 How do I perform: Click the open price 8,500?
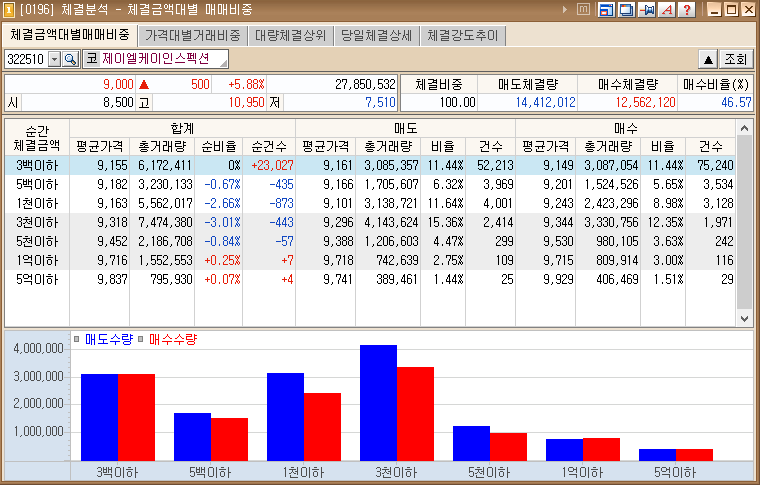[x=118, y=102]
